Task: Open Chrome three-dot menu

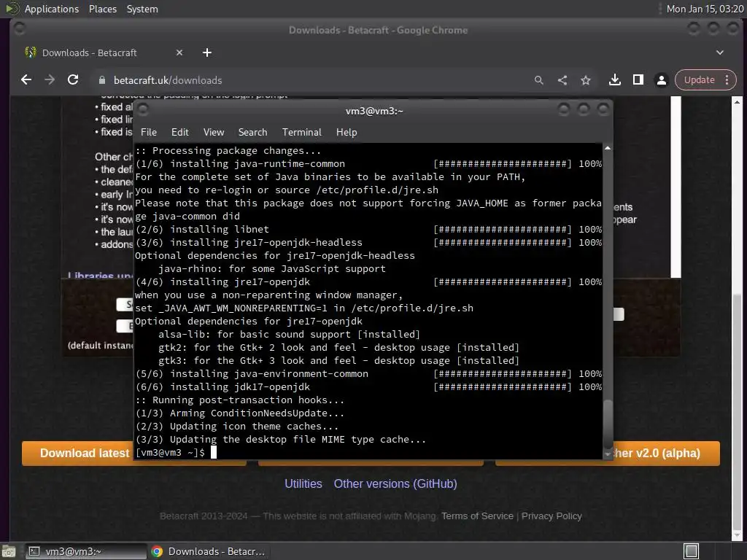Action: 727,80
